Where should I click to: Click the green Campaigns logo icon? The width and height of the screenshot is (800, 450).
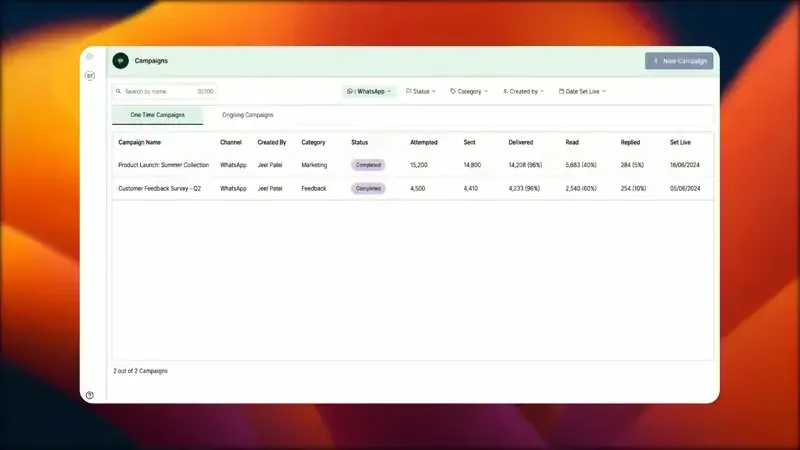[x=120, y=61]
